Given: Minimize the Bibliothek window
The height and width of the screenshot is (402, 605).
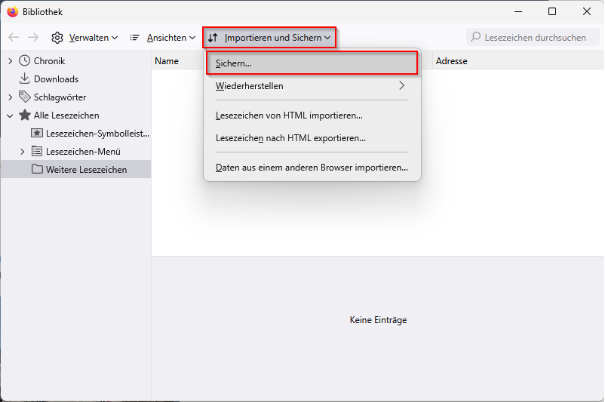Looking at the screenshot, I should tap(518, 12).
